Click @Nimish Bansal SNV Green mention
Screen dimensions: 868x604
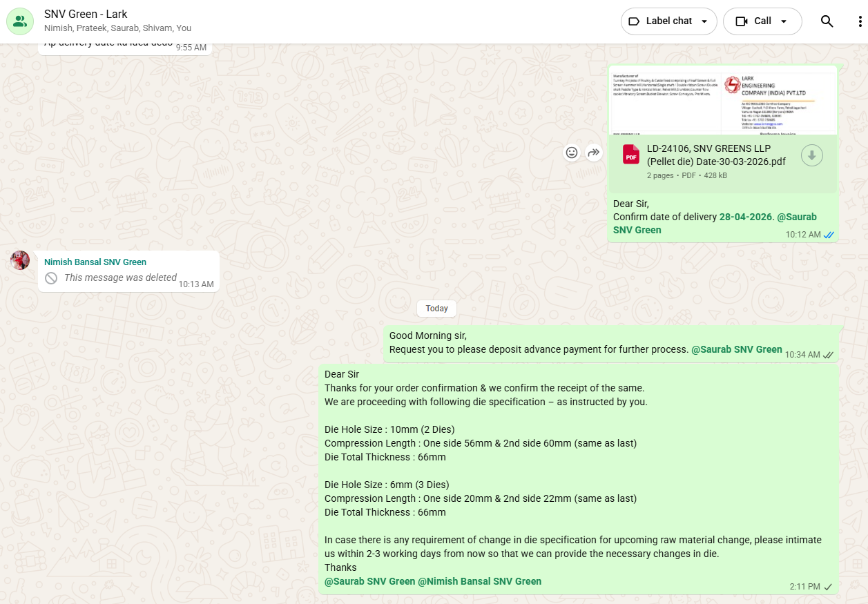click(x=479, y=581)
